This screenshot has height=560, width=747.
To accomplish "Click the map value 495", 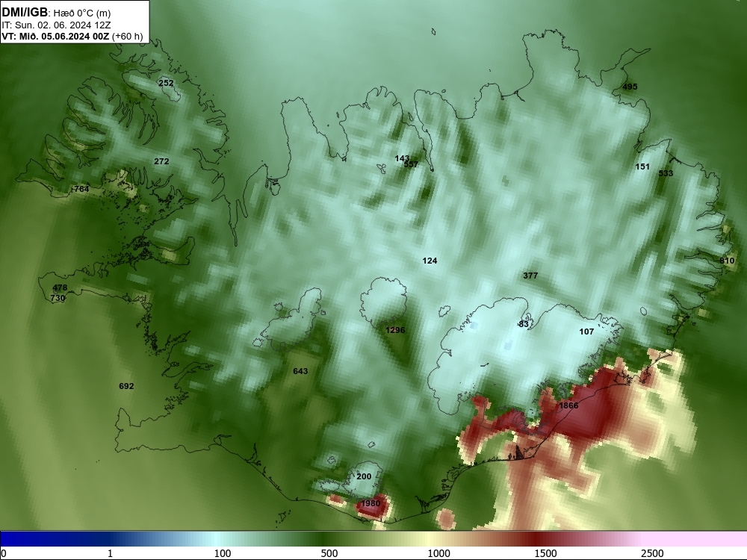I will tap(630, 87).
